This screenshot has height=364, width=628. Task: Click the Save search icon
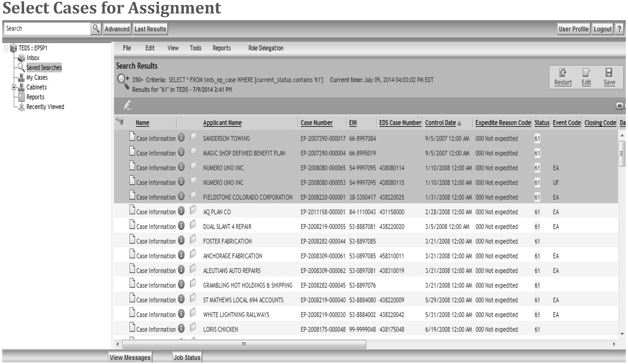[x=609, y=73]
